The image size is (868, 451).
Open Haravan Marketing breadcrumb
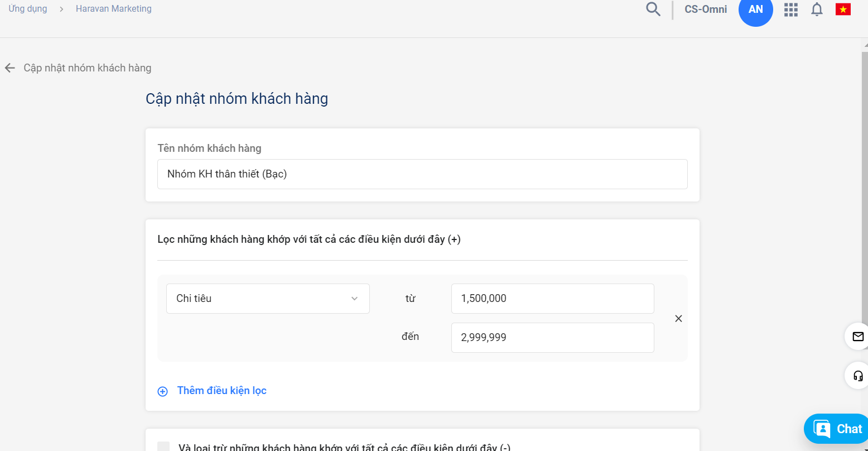point(114,9)
